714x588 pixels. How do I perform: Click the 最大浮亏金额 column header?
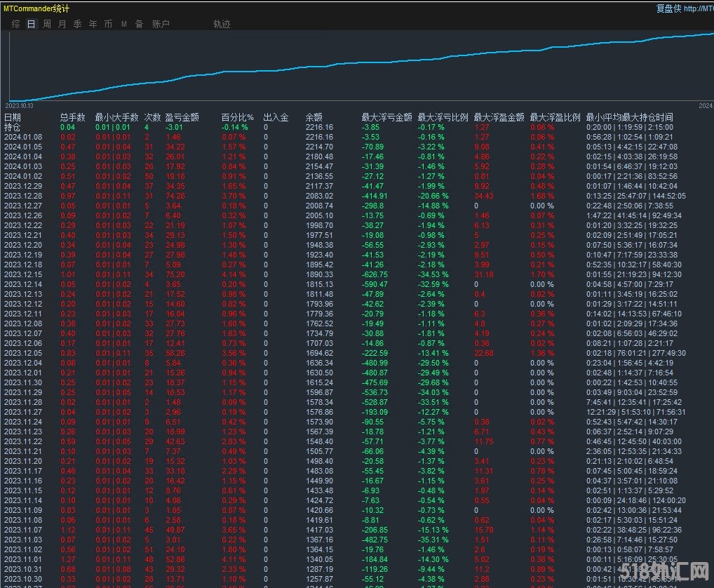(386, 117)
